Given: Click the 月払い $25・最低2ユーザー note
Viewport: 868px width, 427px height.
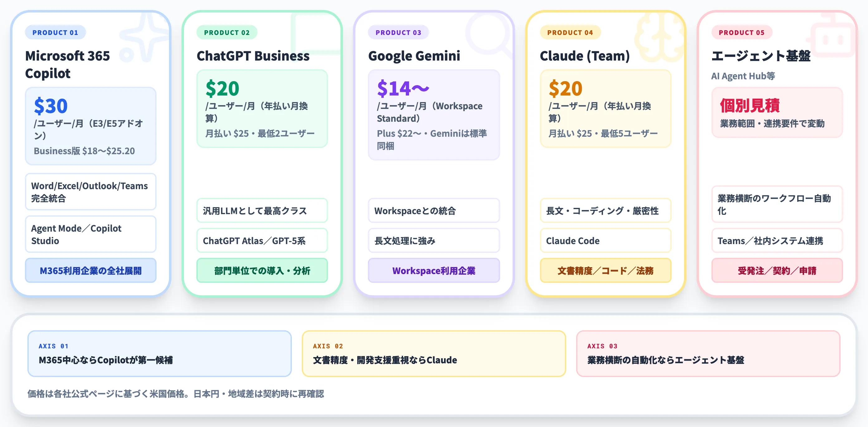Looking at the screenshot, I should tap(260, 133).
